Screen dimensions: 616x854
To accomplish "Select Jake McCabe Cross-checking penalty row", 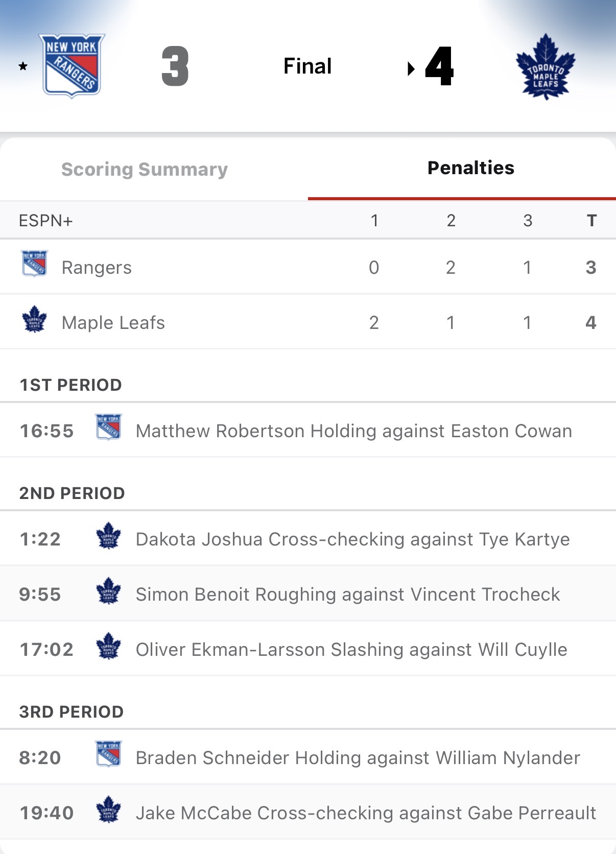I will [366, 813].
